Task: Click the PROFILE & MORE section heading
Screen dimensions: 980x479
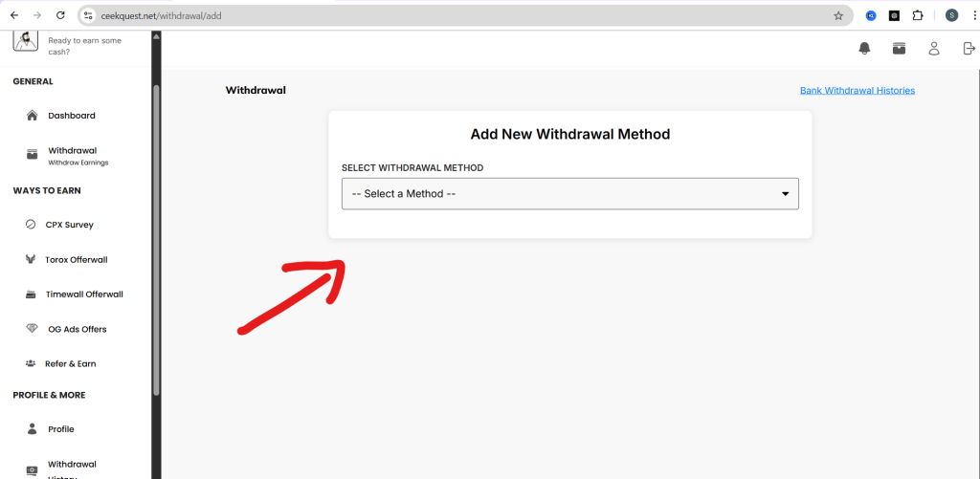Action: [50, 395]
